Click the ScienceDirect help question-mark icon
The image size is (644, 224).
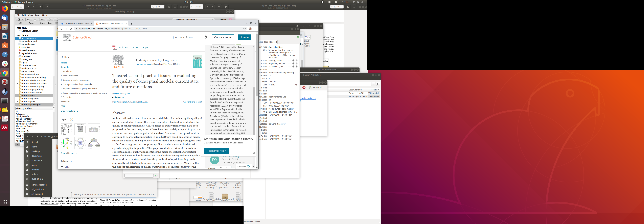205,37
